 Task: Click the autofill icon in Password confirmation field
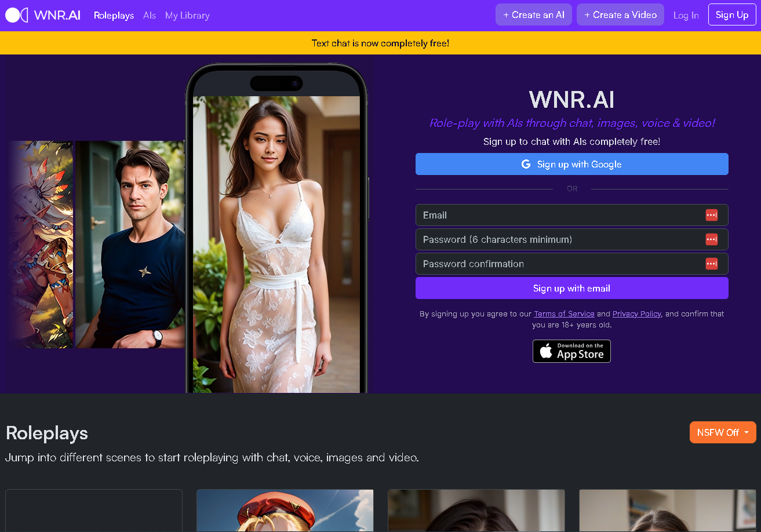tap(711, 264)
